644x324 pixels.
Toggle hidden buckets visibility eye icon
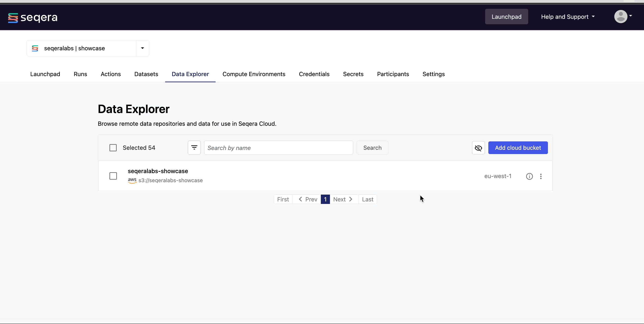point(478,148)
